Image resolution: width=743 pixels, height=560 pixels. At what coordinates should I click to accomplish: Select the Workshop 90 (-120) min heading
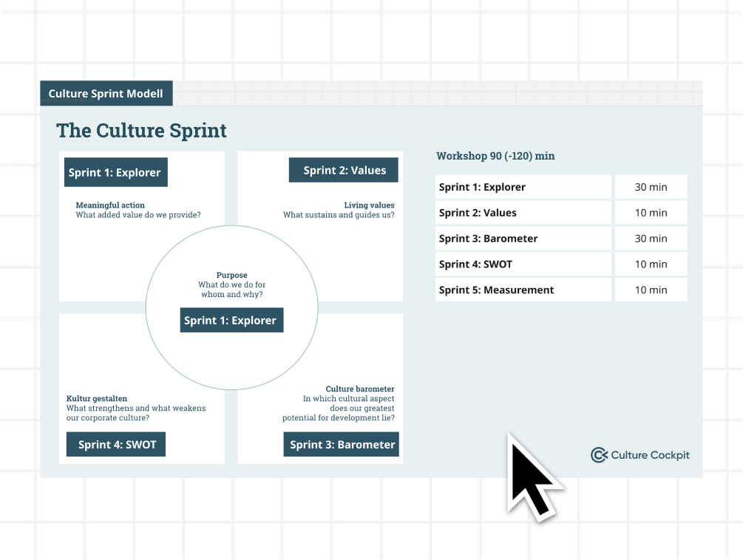tap(495, 156)
